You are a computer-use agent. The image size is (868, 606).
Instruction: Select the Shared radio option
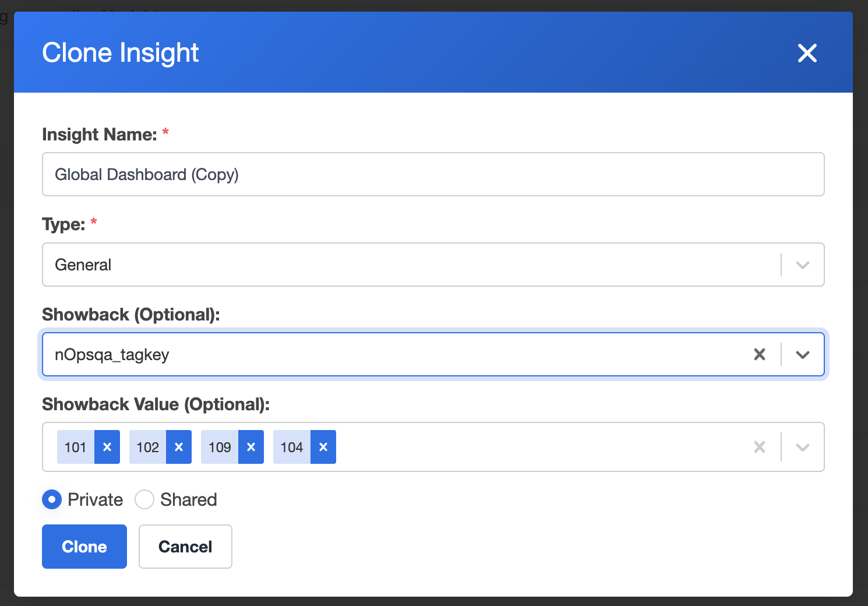coord(144,499)
